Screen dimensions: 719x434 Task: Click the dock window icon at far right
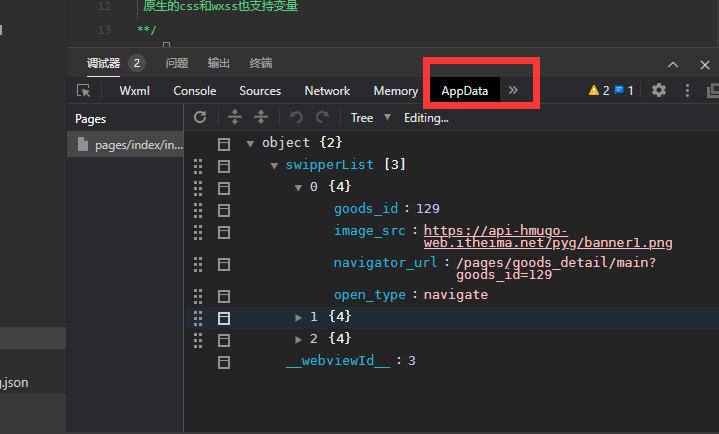tap(713, 91)
